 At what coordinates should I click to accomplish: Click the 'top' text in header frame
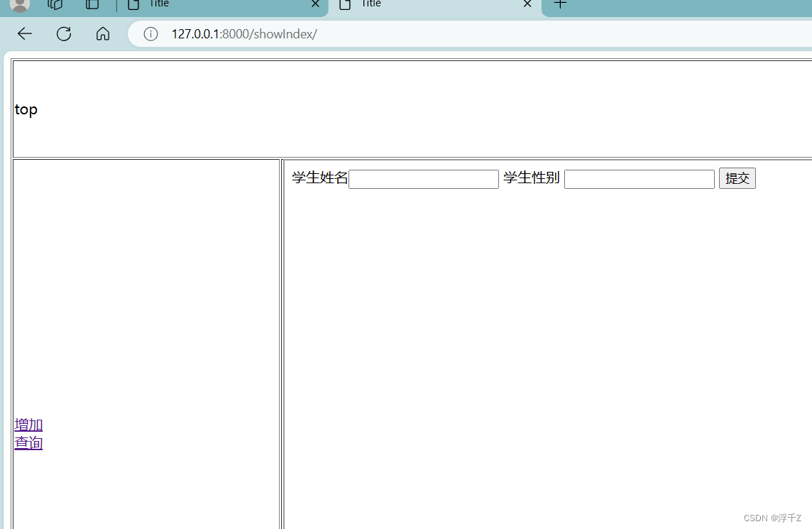[x=26, y=110]
